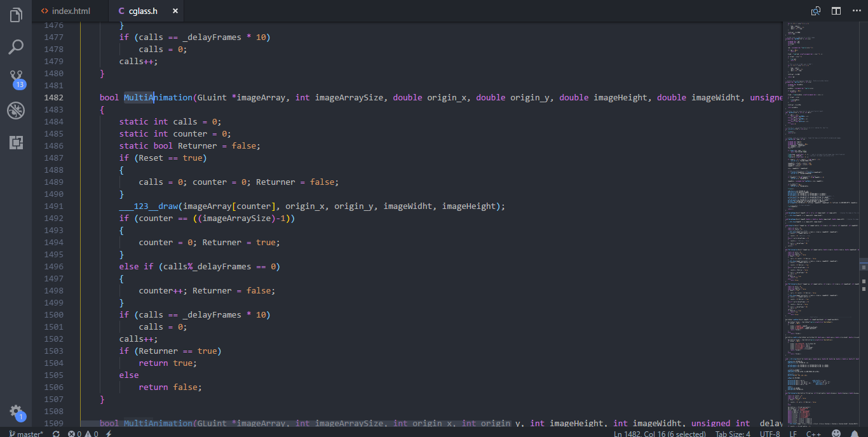868x437 pixels.
Task: Open notifications with the bell icon
Action: click(855, 434)
